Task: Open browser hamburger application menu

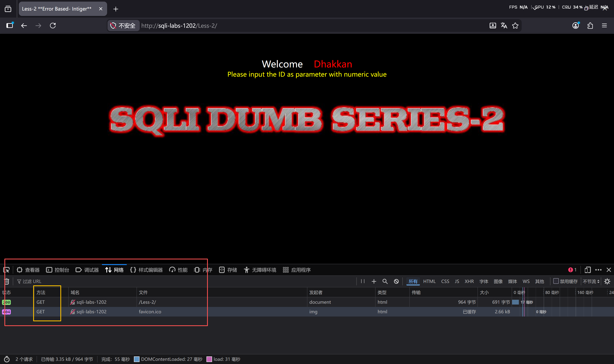Action: [x=604, y=26]
